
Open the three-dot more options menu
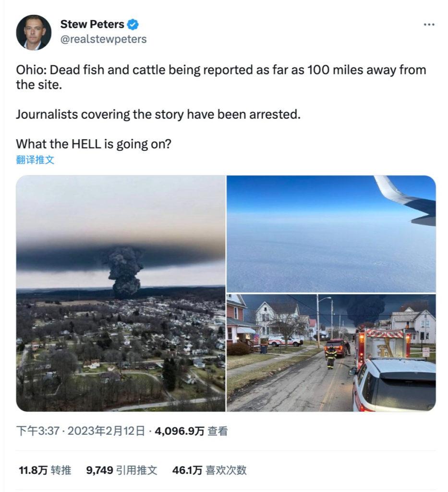(x=429, y=25)
